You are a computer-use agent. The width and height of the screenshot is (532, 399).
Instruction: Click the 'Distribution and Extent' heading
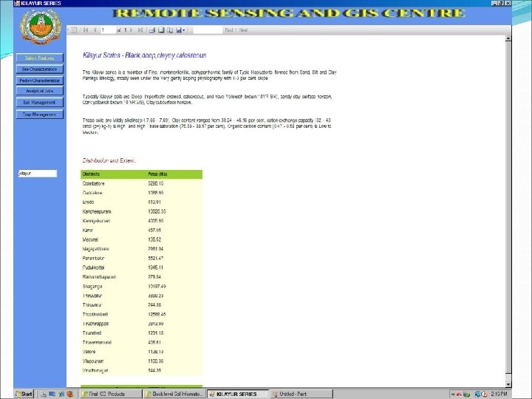click(109, 160)
